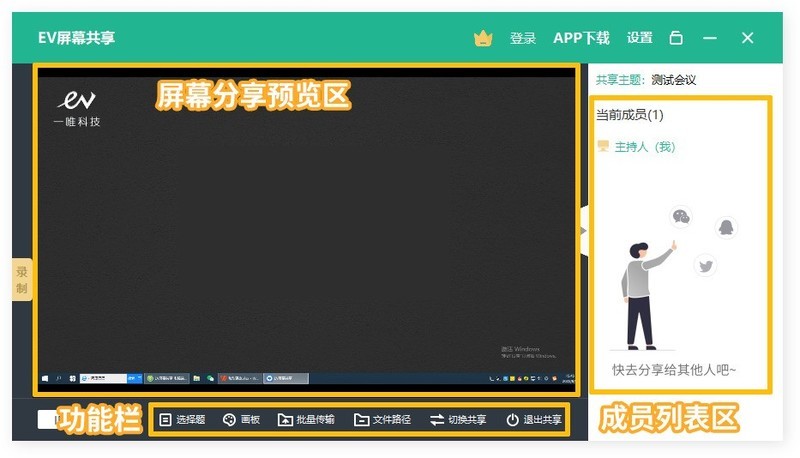Switch to the mini window mode icon

point(676,38)
